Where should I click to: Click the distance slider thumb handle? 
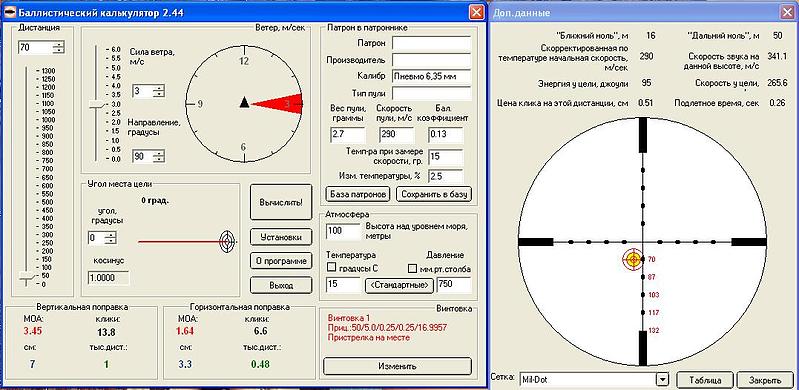pos(26,276)
